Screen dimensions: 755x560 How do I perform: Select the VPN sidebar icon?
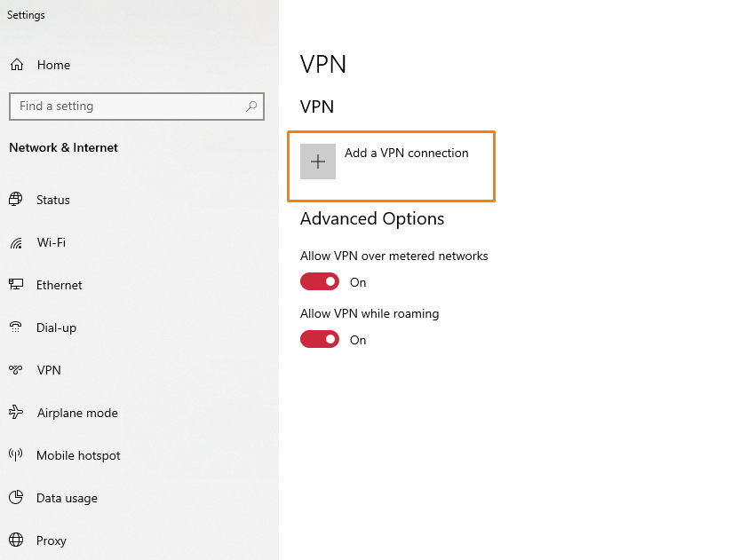[16, 370]
